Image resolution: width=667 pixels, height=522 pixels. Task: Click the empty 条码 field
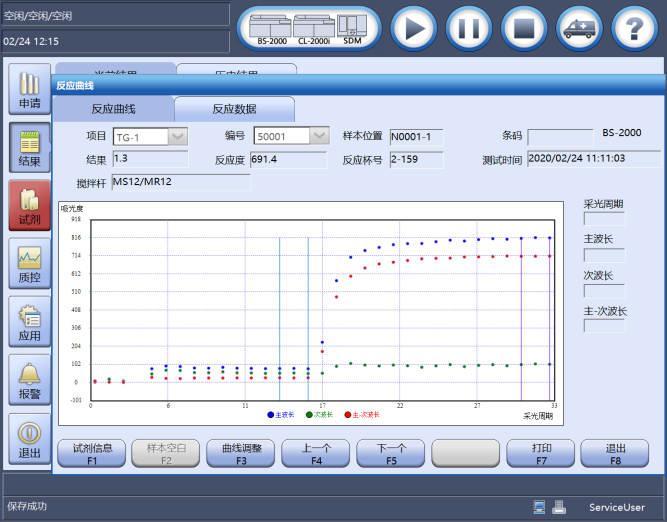(560, 137)
